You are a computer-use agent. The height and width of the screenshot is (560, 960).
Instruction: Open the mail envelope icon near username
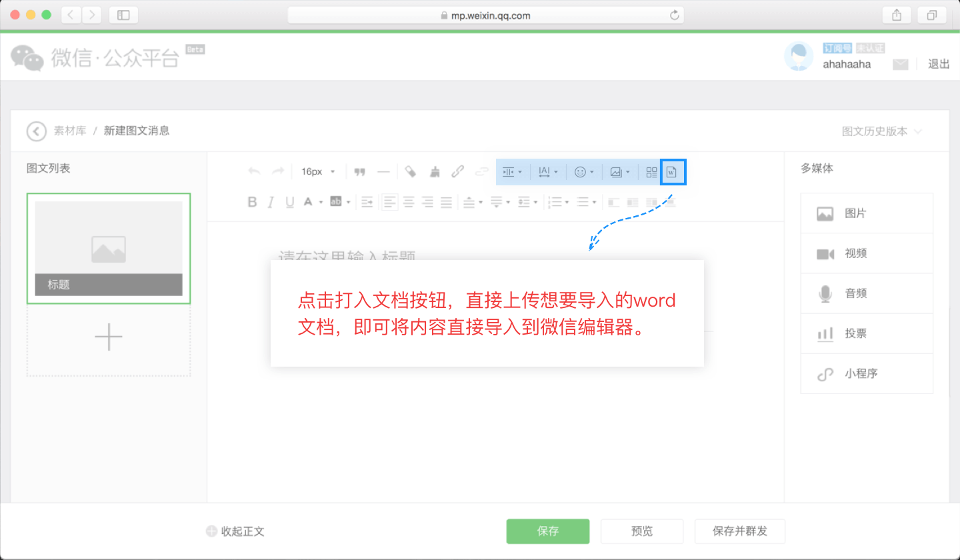click(x=901, y=64)
